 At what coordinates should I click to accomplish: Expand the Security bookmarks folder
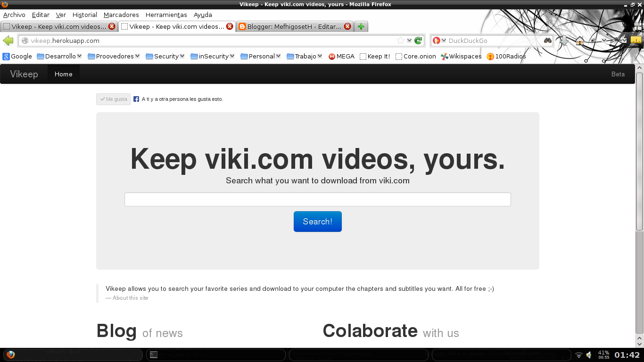[x=165, y=56]
